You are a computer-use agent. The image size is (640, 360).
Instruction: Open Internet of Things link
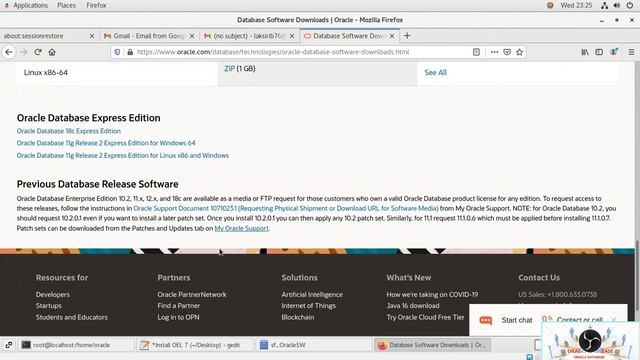(x=309, y=306)
